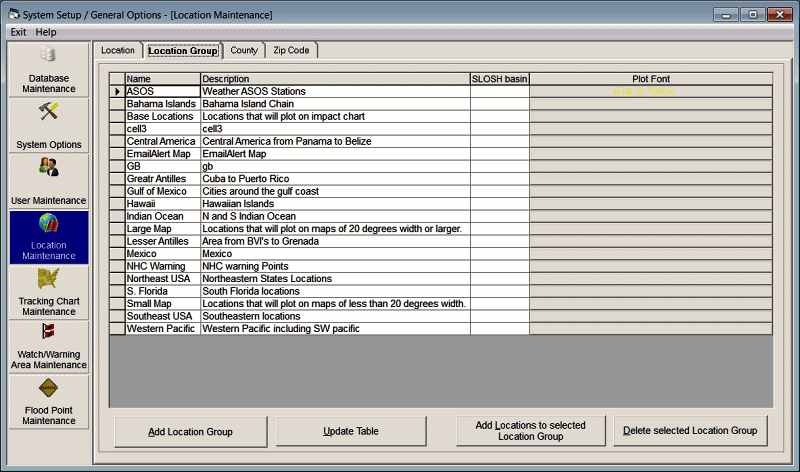Image resolution: width=800 pixels, height=472 pixels.
Task: Open Flood Point Maintenance sign icon
Action: [48, 389]
